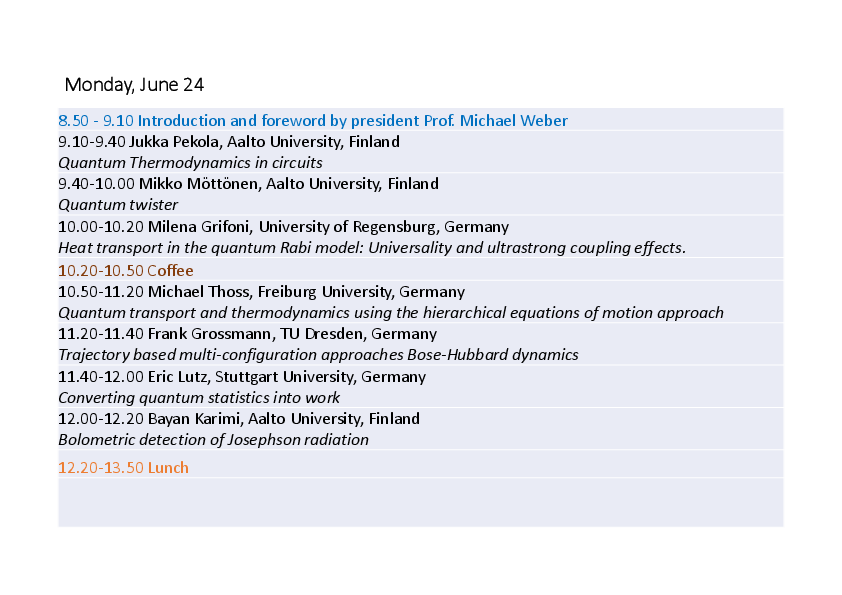This screenshot has width=842, height=595.
Task: Click Jukka Pekola, Aalto University entry
Action: tap(229, 142)
